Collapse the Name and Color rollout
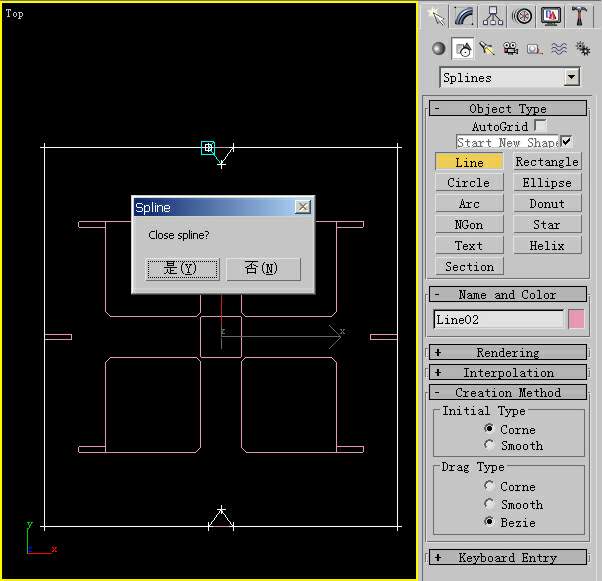Viewport: 602px width, 581px height. [x=508, y=295]
